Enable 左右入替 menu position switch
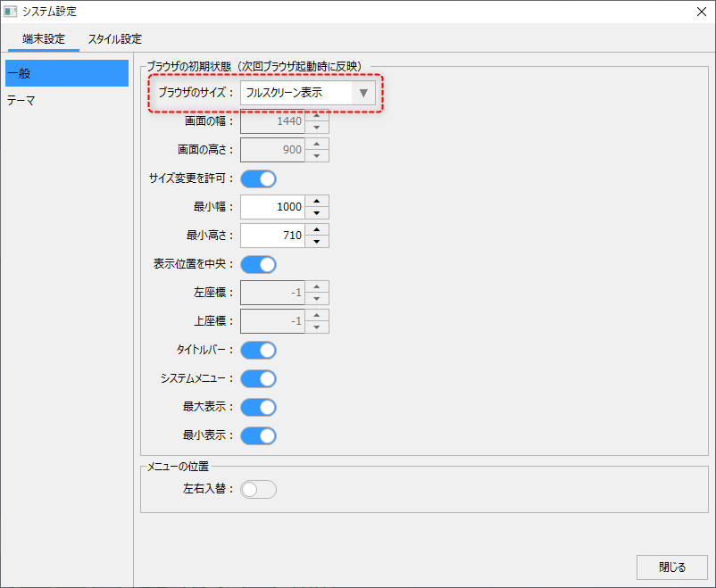This screenshot has width=716, height=588. (x=258, y=489)
